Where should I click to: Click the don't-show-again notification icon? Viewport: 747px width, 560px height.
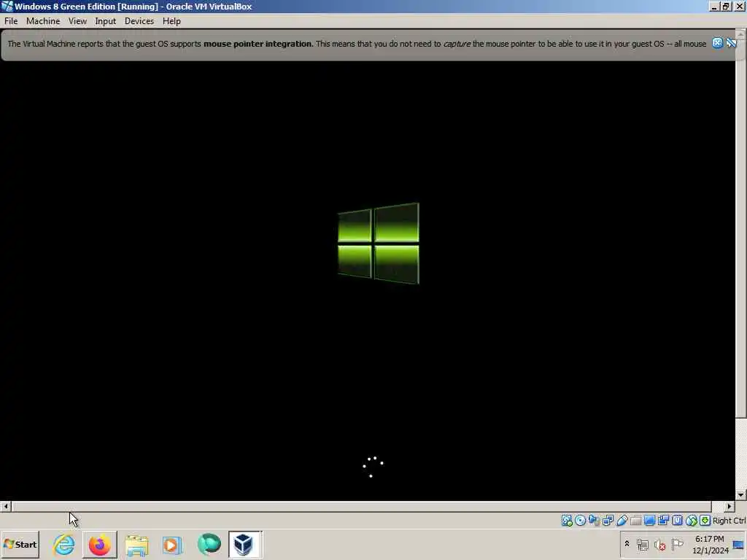coord(731,43)
